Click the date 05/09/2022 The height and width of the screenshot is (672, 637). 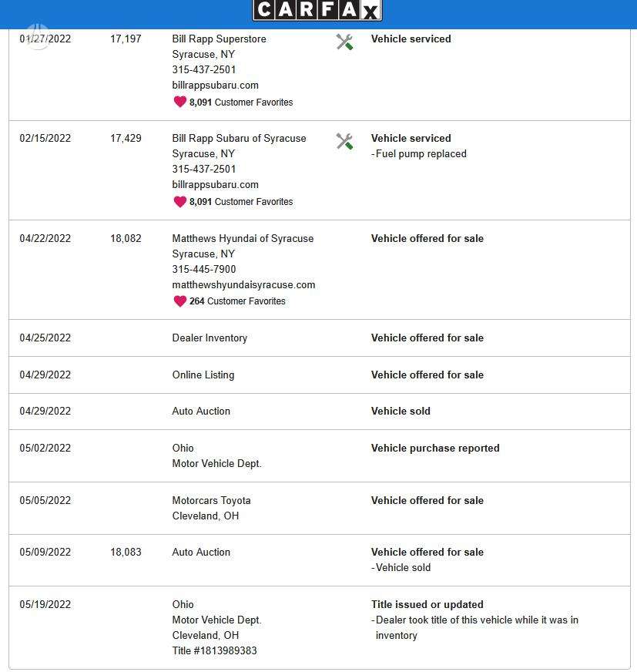click(45, 552)
